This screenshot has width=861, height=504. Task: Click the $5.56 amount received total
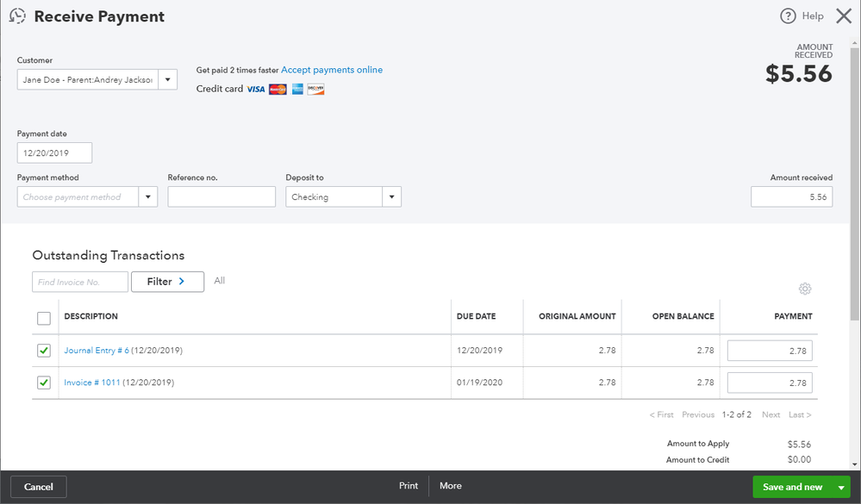799,73
